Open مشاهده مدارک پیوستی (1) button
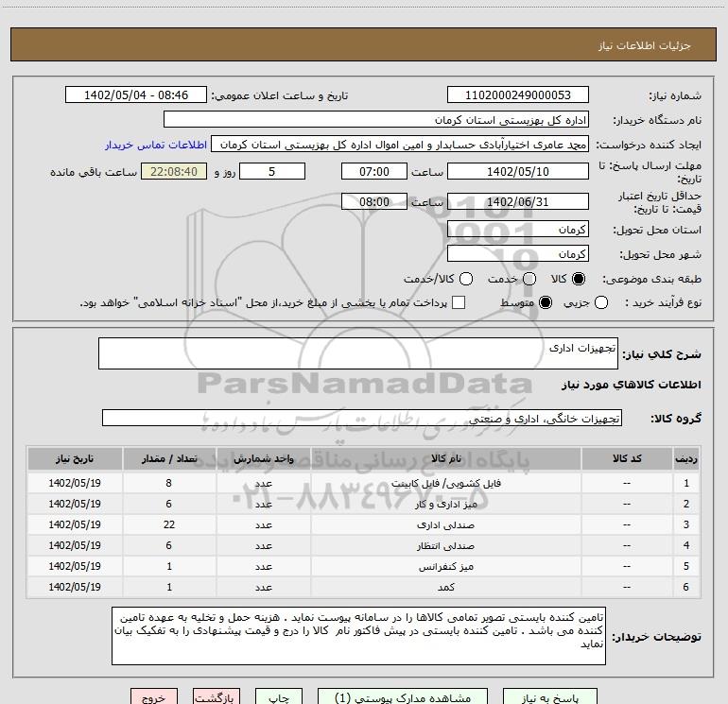 tap(403, 697)
